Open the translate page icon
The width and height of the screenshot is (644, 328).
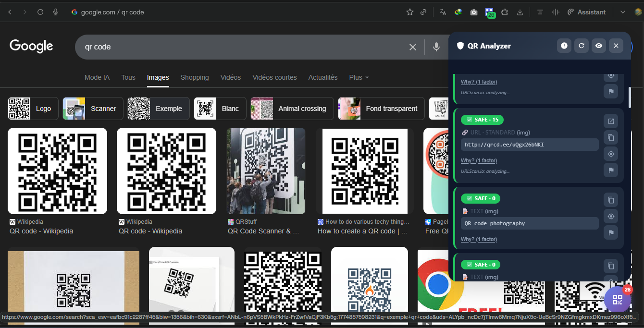tap(443, 12)
